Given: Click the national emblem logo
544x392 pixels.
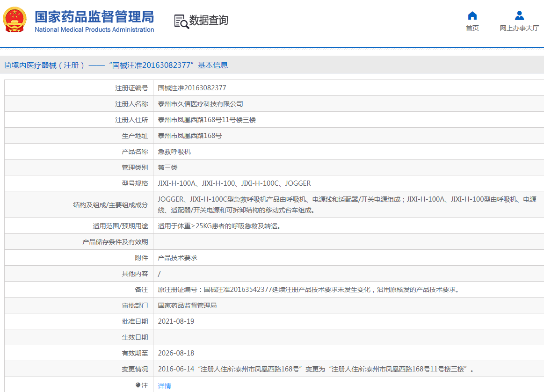Looking at the screenshot, I should [15, 20].
